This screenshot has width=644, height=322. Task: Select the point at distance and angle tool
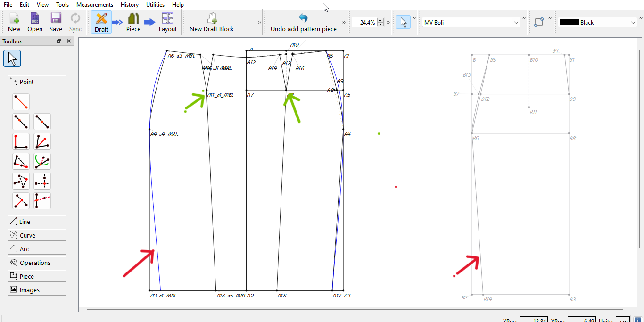[x=21, y=102]
